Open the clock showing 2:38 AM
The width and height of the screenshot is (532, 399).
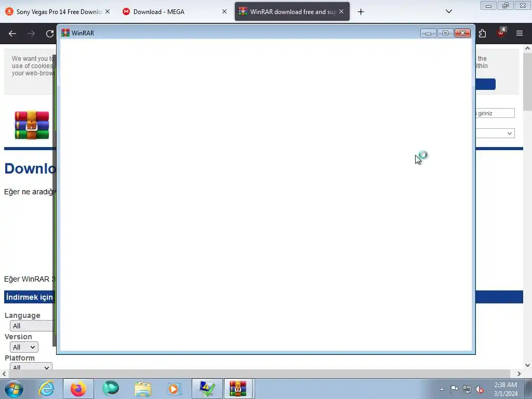point(506,389)
